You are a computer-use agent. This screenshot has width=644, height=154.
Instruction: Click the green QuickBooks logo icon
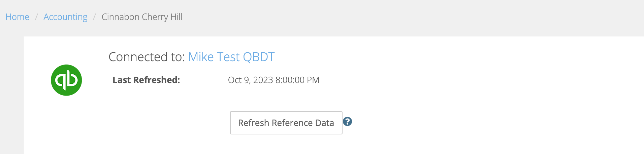(x=66, y=80)
